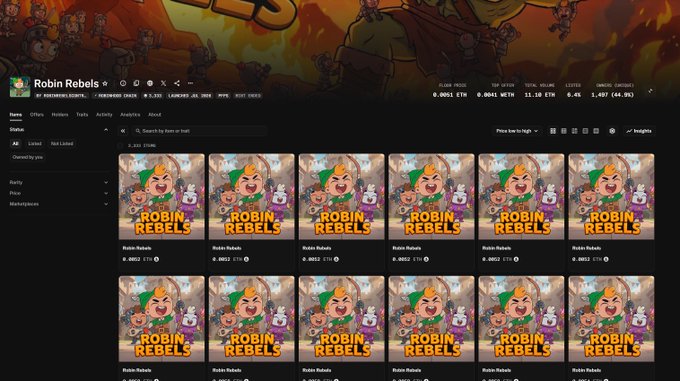Open the Insights panel button

point(639,131)
